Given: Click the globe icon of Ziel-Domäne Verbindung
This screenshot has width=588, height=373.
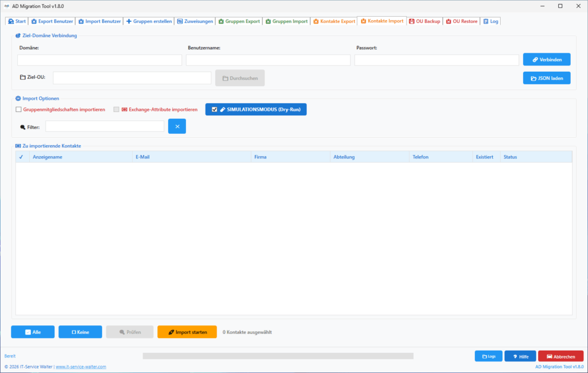Looking at the screenshot, I should [18, 36].
